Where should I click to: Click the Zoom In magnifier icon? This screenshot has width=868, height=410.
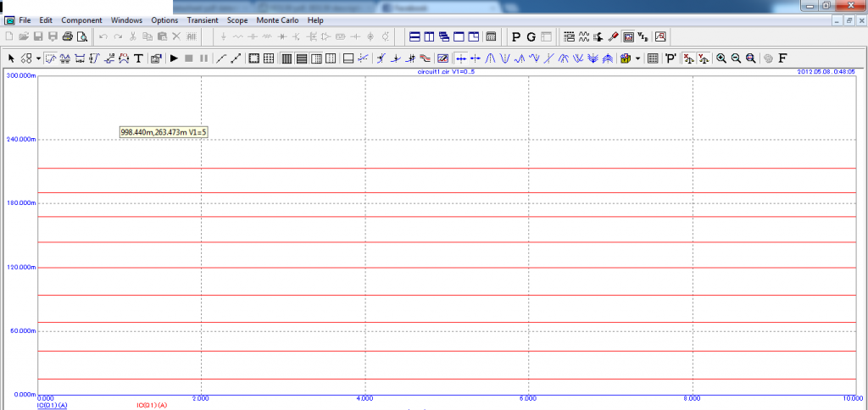(x=721, y=58)
